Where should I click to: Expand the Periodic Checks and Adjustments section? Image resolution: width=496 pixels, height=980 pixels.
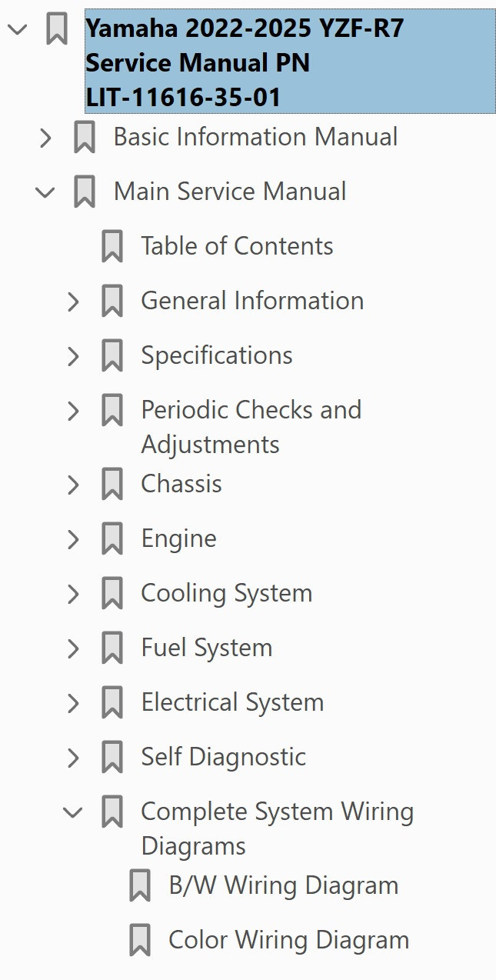[74, 410]
